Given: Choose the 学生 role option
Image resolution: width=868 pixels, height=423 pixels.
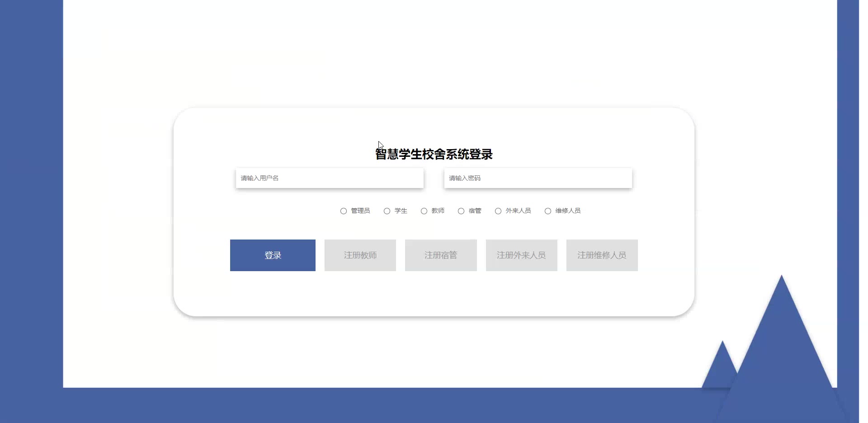Looking at the screenshot, I should pos(387,211).
